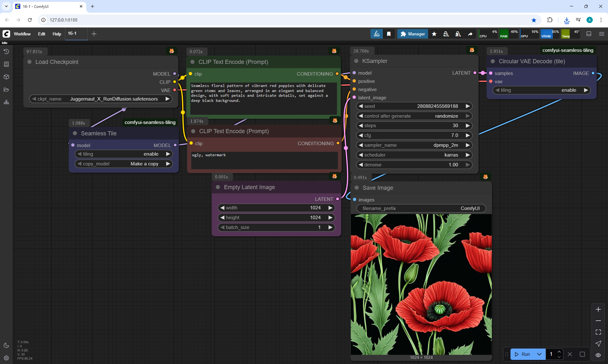Open the Edit menu
Viewport: 608px width, 364px height.
click(41, 34)
